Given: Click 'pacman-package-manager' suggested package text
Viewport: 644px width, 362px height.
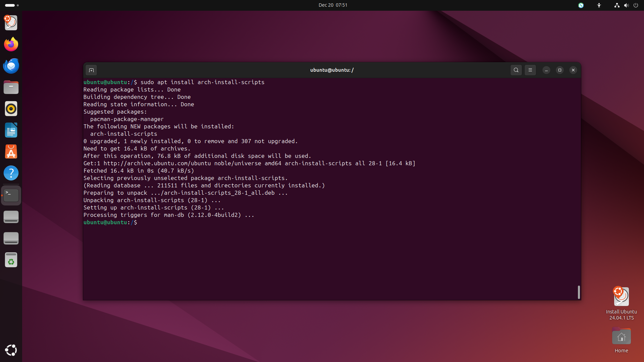Looking at the screenshot, I should 127,119.
